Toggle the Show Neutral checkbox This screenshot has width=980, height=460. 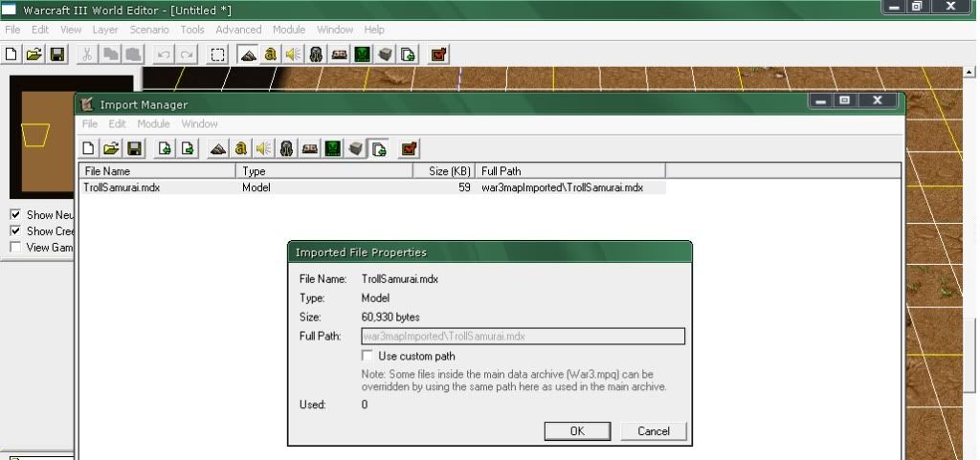tap(15, 215)
